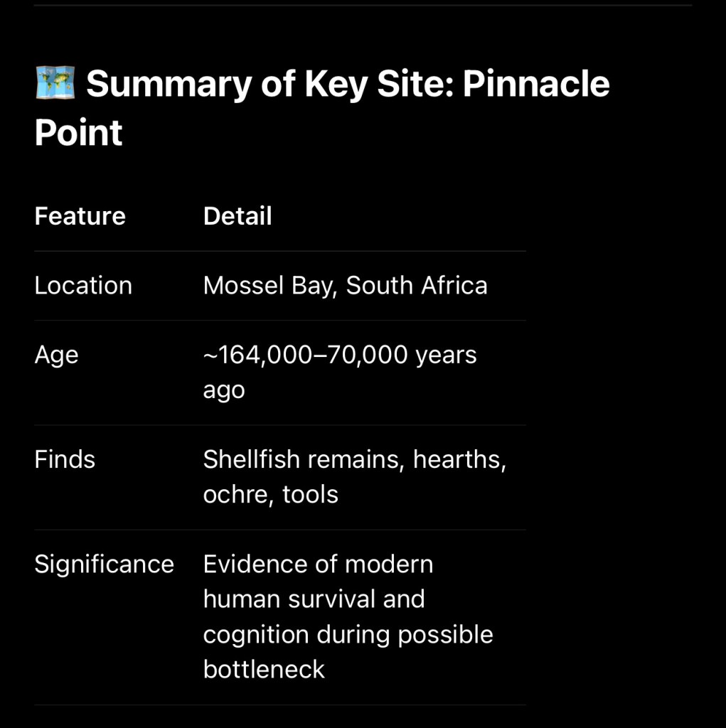This screenshot has height=728, width=726.
Task: Click the "Significance" row label
Action: pos(104,564)
